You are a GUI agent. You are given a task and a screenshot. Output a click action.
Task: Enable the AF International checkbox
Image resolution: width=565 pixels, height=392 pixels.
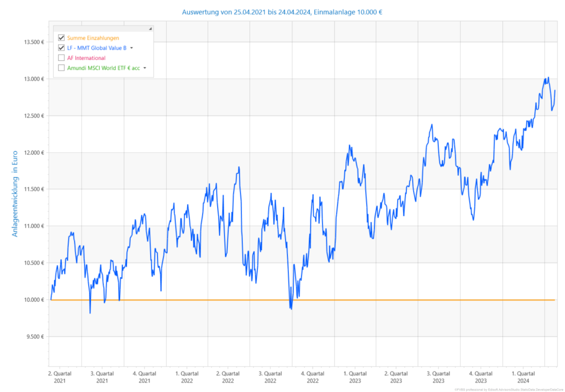point(61,57)
